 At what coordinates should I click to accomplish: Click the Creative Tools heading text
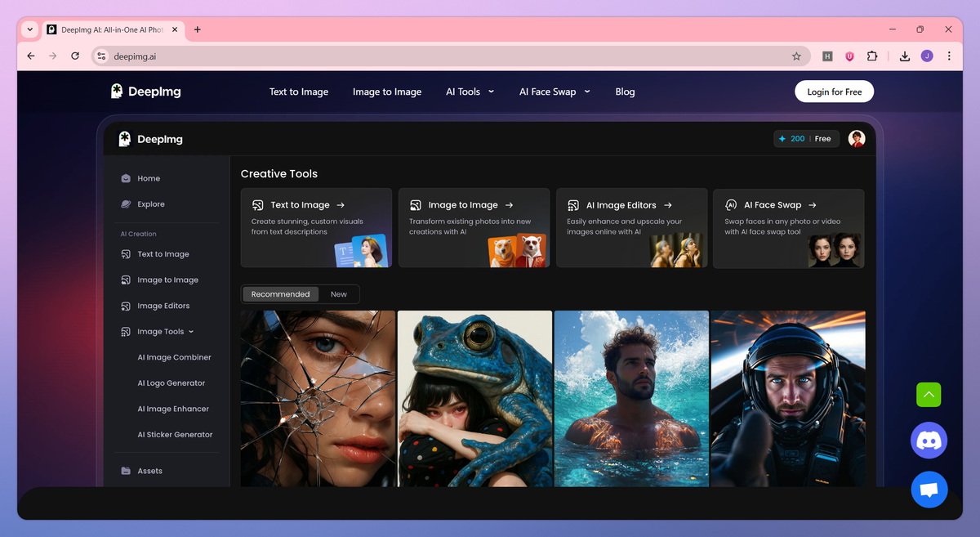coord(279,173)
